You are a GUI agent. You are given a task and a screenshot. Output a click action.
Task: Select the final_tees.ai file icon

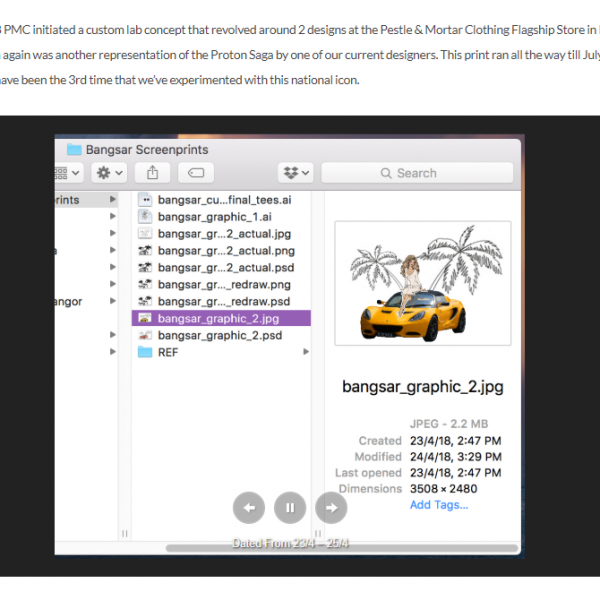coord(144,200)
